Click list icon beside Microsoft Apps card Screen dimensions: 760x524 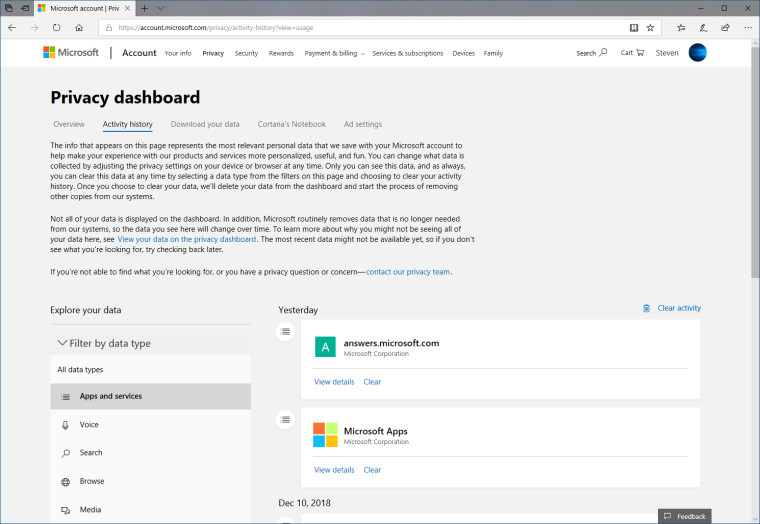285,419
